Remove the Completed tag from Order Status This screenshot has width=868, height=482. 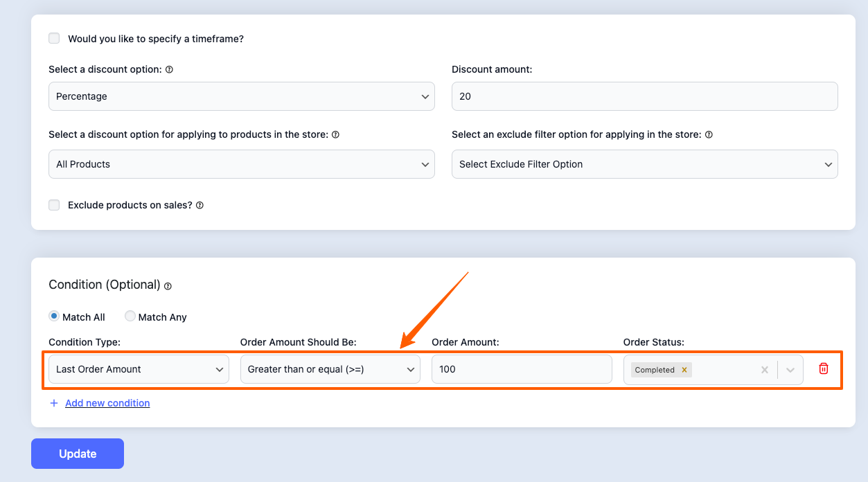pos(684,370)
